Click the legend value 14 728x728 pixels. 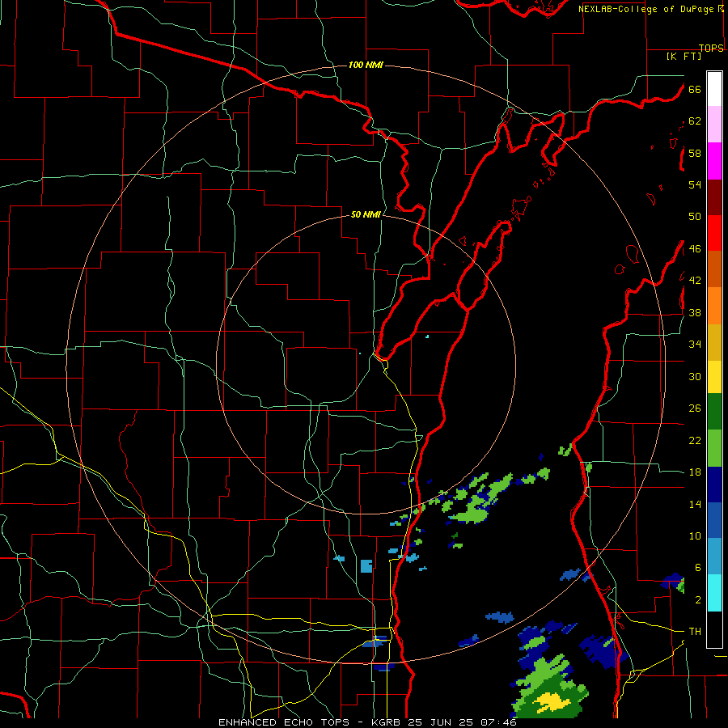point(695,504)
